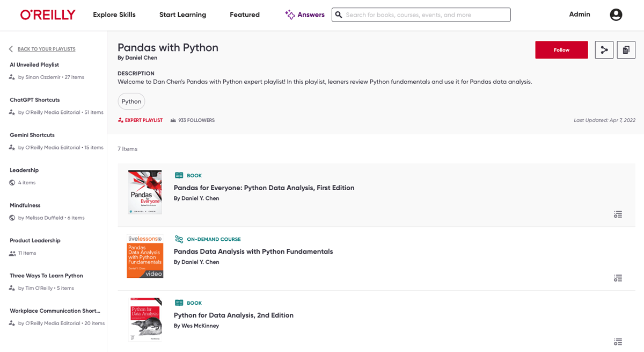Open Pandas for Everyone book cover
Screen dimensions: 644x352
[x=145, y=192]
